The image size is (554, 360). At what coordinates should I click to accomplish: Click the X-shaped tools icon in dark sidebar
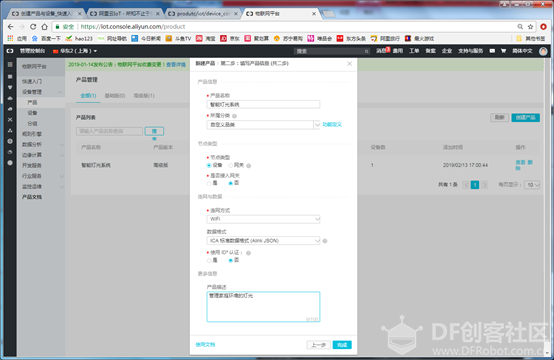click(x=10, y=120)
